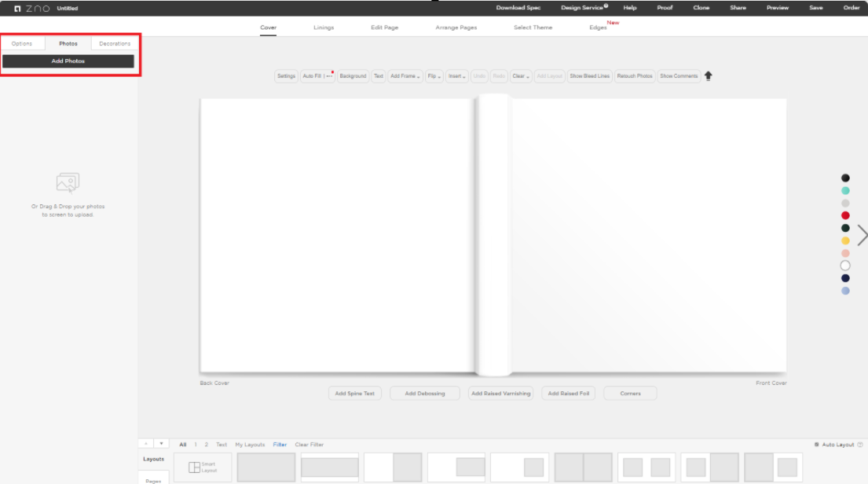Open the Arrange Pages tab

tap(456, 27)
